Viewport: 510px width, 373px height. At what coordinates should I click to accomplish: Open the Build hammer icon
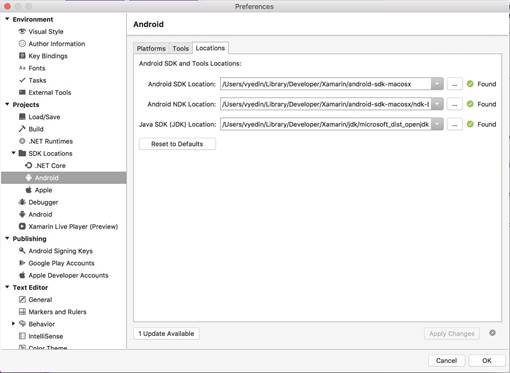(22, 129)
